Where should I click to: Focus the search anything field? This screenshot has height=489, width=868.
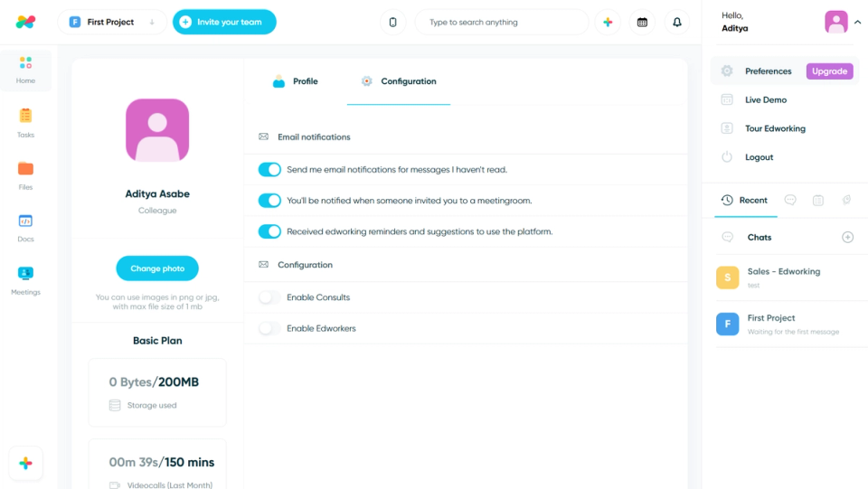(502, 22)
